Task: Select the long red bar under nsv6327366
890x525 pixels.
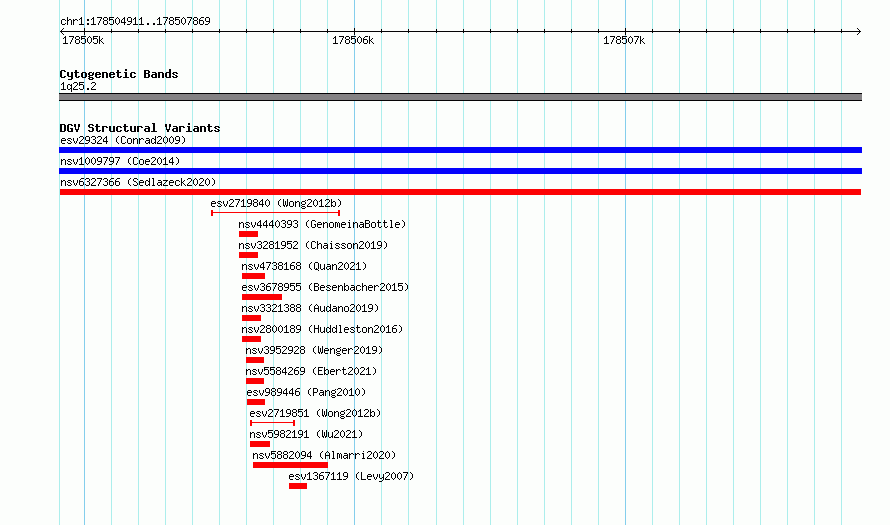Action: (x=460, y=192)
